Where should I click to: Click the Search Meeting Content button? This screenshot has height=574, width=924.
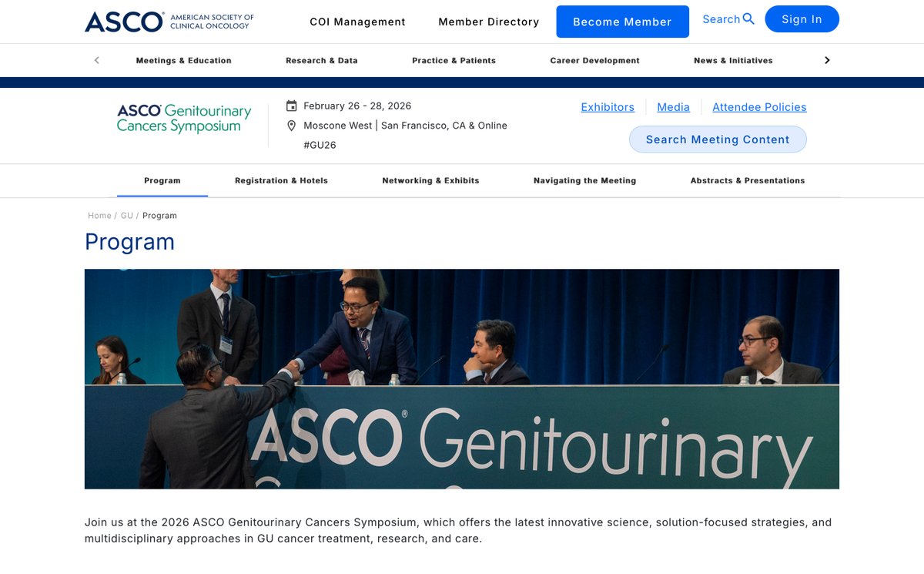[x=718, y=139]
